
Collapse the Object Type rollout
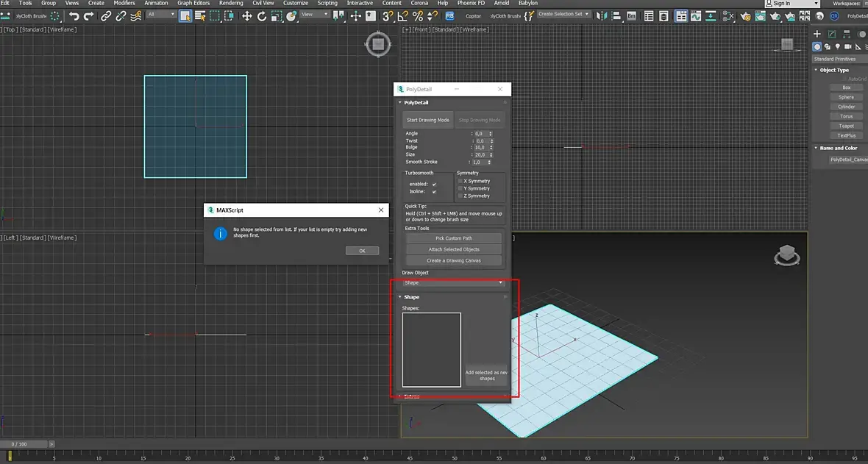click(x=833, y=70)
